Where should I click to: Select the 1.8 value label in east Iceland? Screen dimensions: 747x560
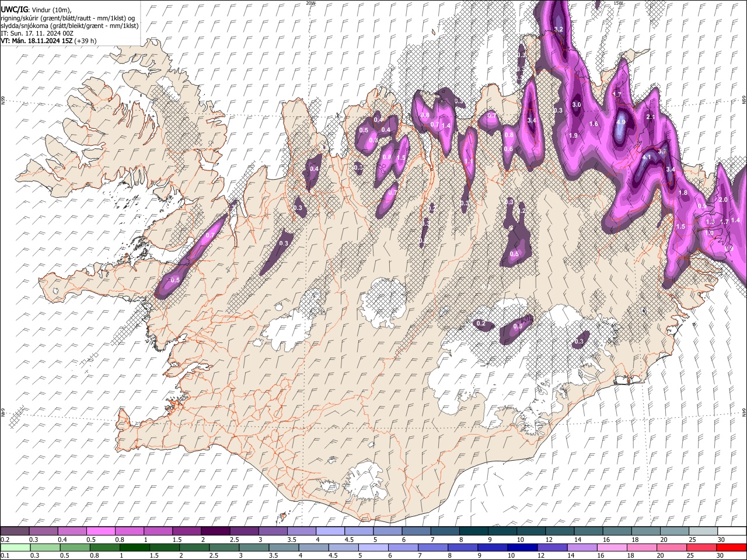(683, 193)
